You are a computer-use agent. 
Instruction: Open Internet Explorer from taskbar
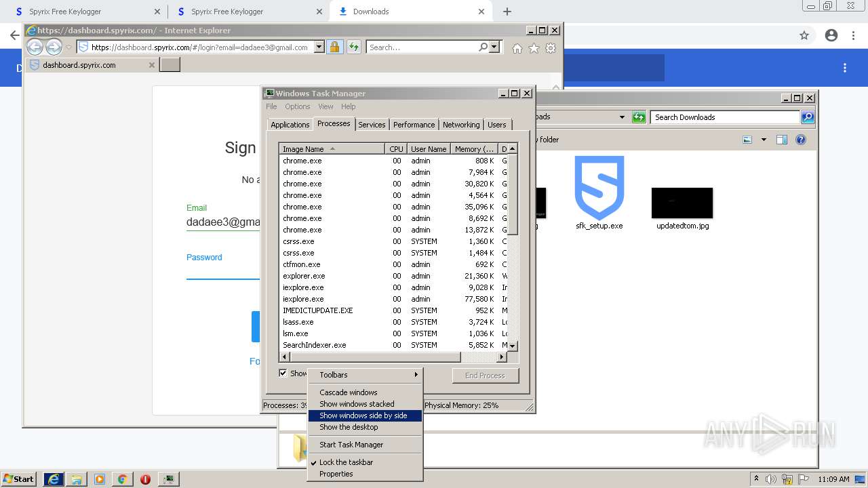(x=54, y=479)
